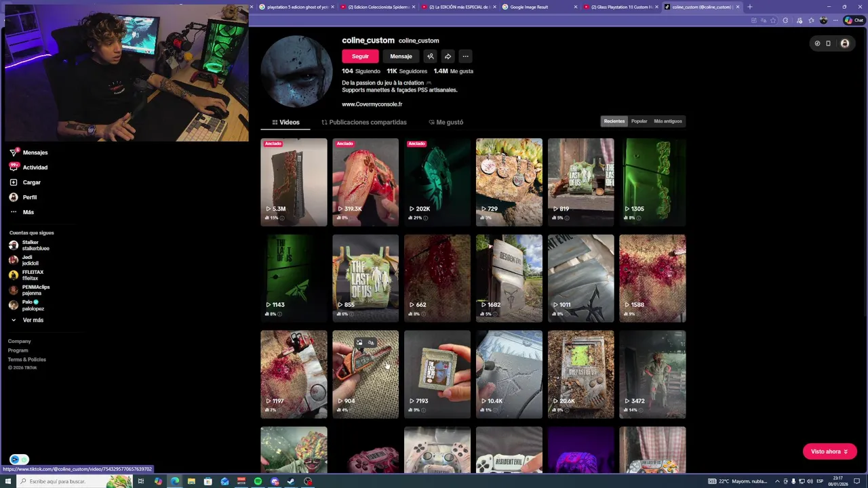This screenshot has width=868, height=488.
Task: Add this page to browser favorites star
Action: pos(773,20)
